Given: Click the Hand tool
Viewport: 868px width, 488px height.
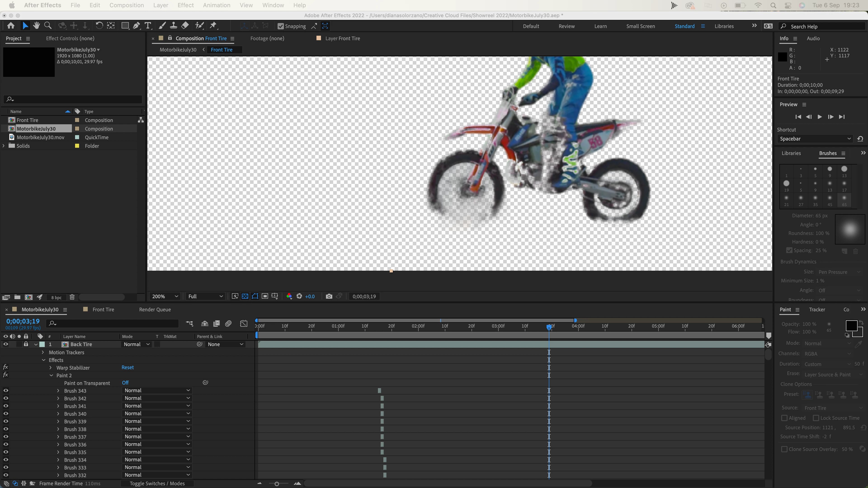Looking at the screenshot, I should (x=36, y=26).
